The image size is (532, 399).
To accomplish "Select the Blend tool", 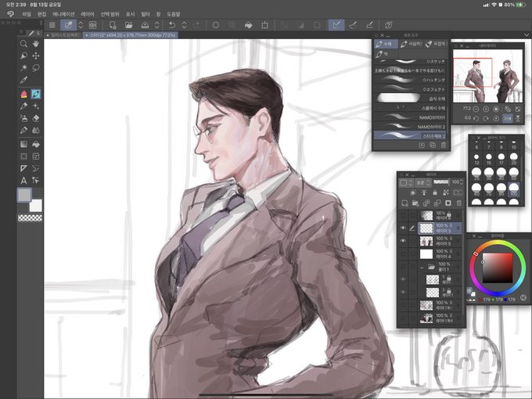I will (36, 131).
